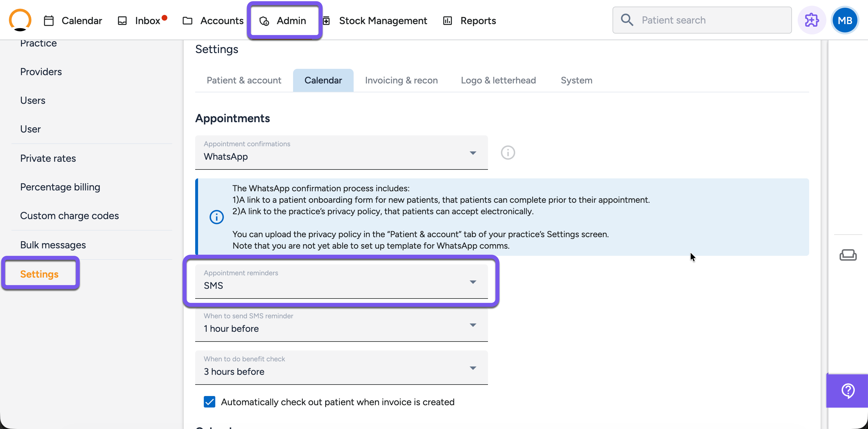Open When to send SMS reminder dropdown
868x429 pixels.
341,325
